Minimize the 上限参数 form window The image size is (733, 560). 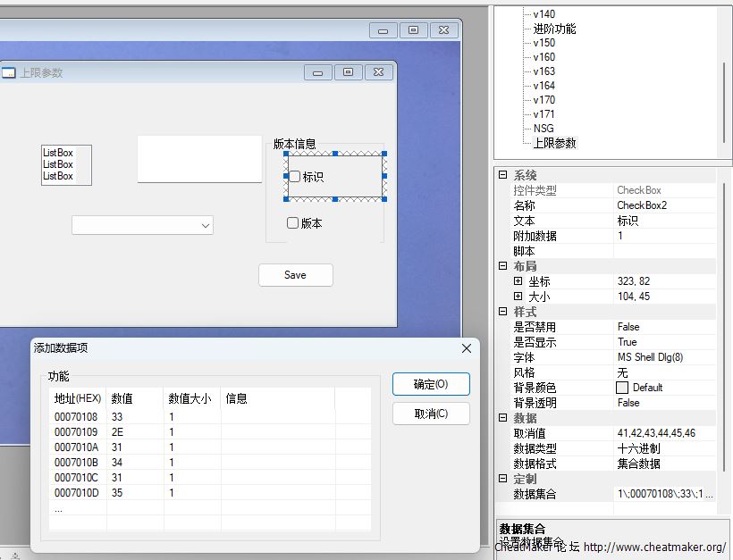pos(317,72)
